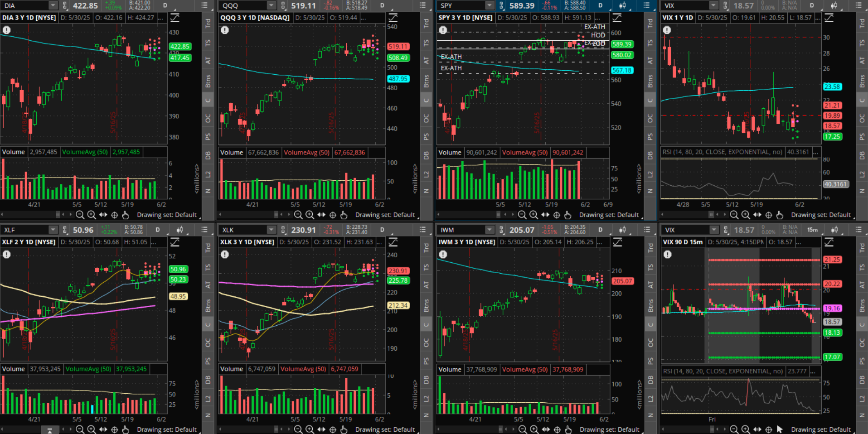Image resolution: width=868 pixels, height=434 pixels.
Task: Open the DB side tab on VIX 15m chart
Action: (x=862, y=380)
